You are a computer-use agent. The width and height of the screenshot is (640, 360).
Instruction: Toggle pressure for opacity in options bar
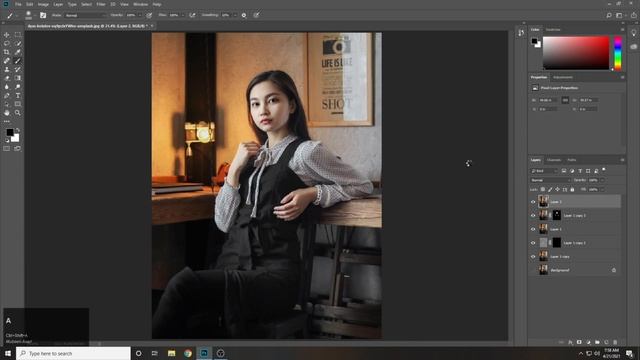pos(149,15)
